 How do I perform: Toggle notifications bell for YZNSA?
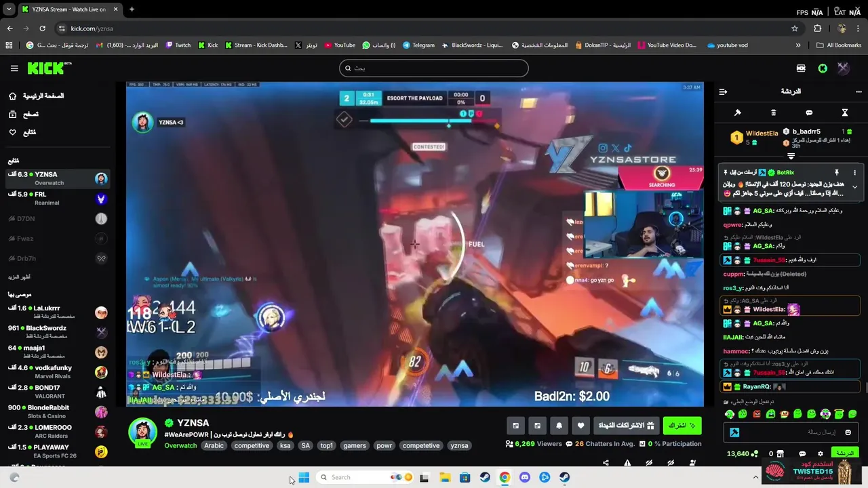tap(559, 426)
